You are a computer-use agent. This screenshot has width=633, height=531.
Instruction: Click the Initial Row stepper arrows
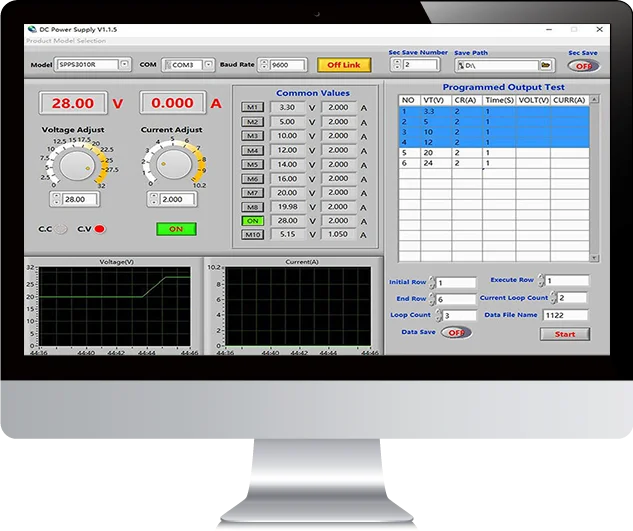pos(432,283)
